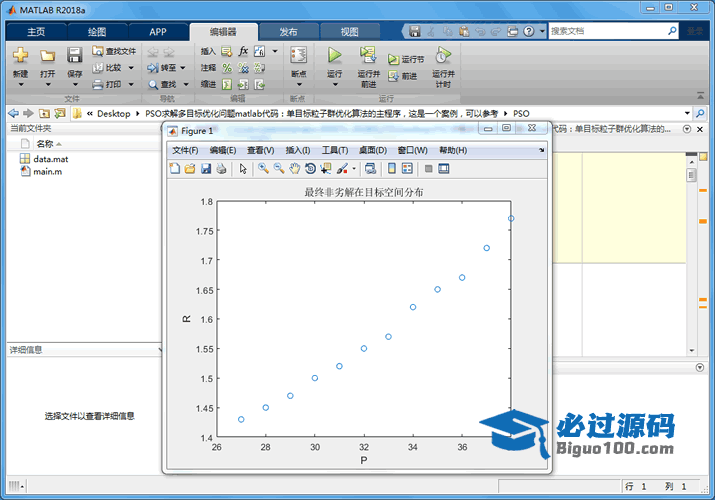Click the decrease indent icon
Screen dimensions: 715x500
coord(259,84)
